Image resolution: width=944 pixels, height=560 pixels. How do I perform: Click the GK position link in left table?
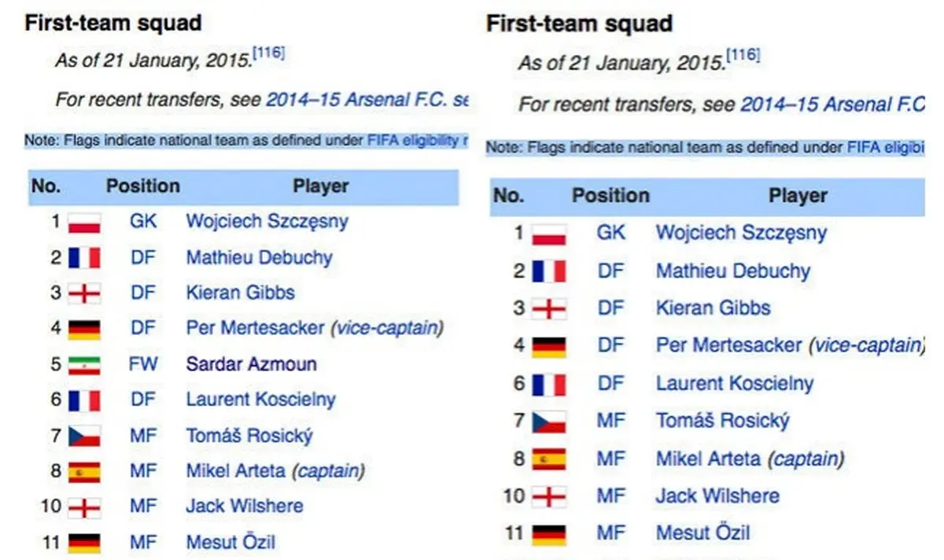[143, 222]
